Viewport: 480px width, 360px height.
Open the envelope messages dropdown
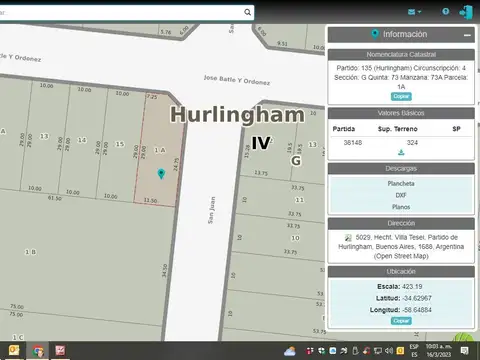tap(414, 12)
